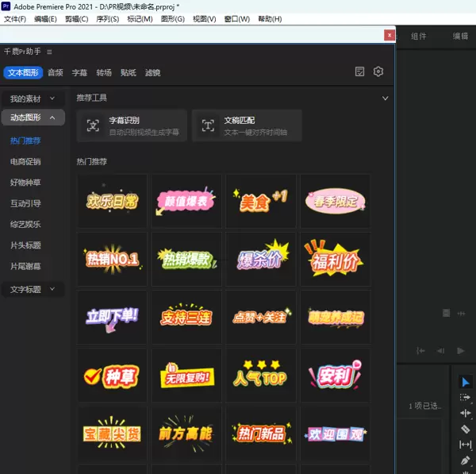Select the Slip tool

[466, 445]
